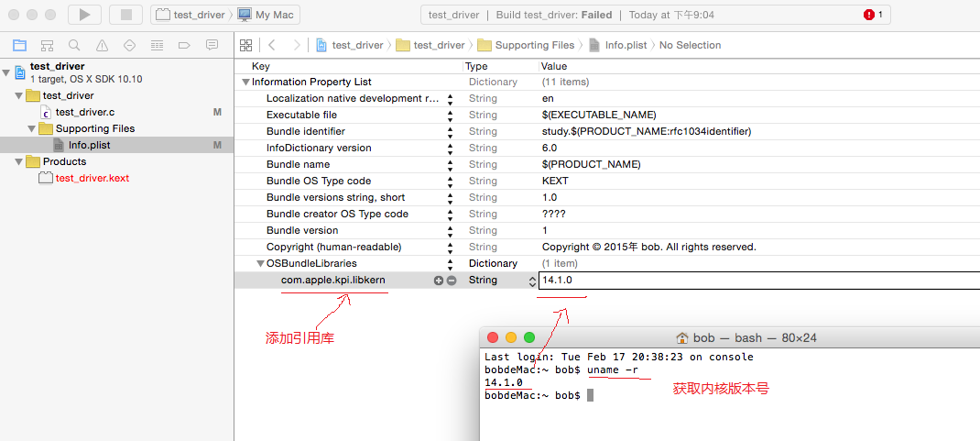Collapse the OSBundleLibraries dictionary
980x441 pixels.
[261, 264]
